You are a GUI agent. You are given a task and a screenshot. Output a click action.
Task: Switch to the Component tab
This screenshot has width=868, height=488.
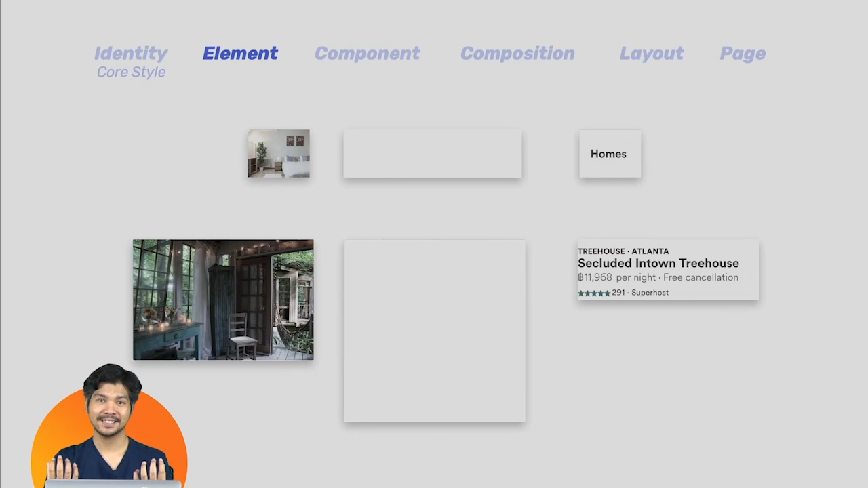pyautogui.click(x=367, y=54)
